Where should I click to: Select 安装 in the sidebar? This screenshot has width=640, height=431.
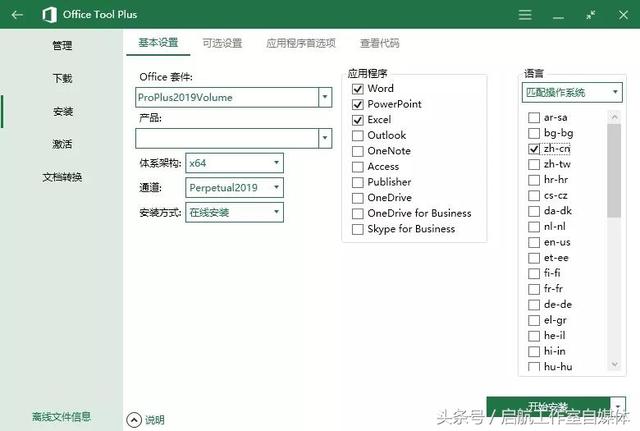[62, 111]
